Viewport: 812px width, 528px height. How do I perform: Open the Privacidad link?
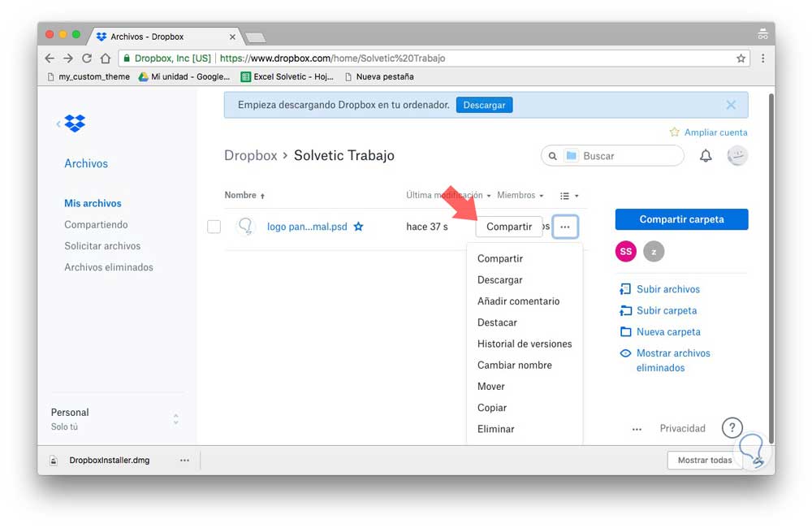[x=682, y=428]
